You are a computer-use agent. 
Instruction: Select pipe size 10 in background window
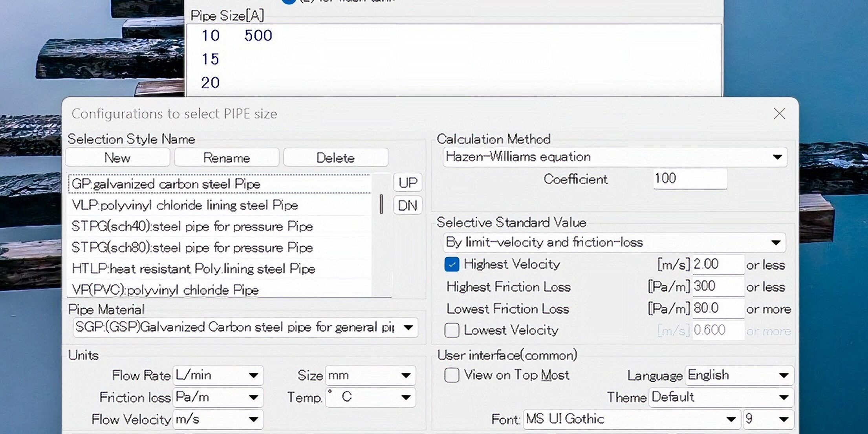(211, 36)
